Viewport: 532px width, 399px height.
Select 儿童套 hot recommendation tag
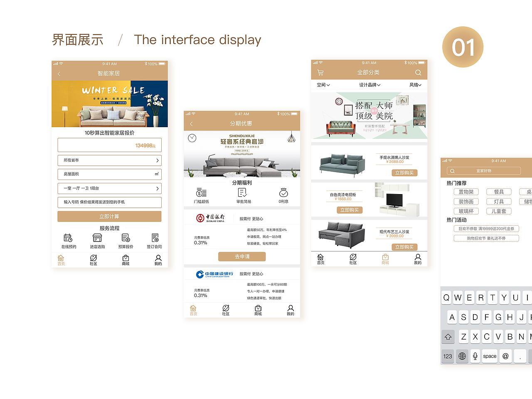coord(499,211)
